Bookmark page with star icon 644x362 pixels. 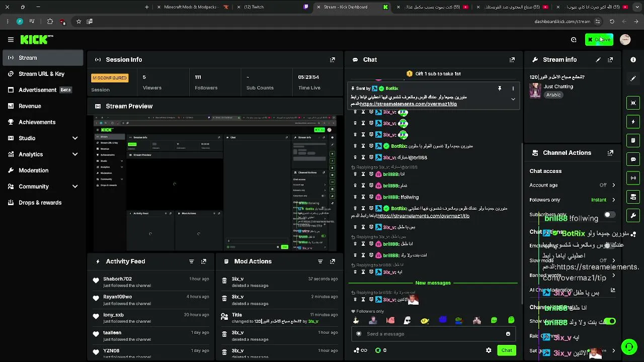[x=78, y=22]
